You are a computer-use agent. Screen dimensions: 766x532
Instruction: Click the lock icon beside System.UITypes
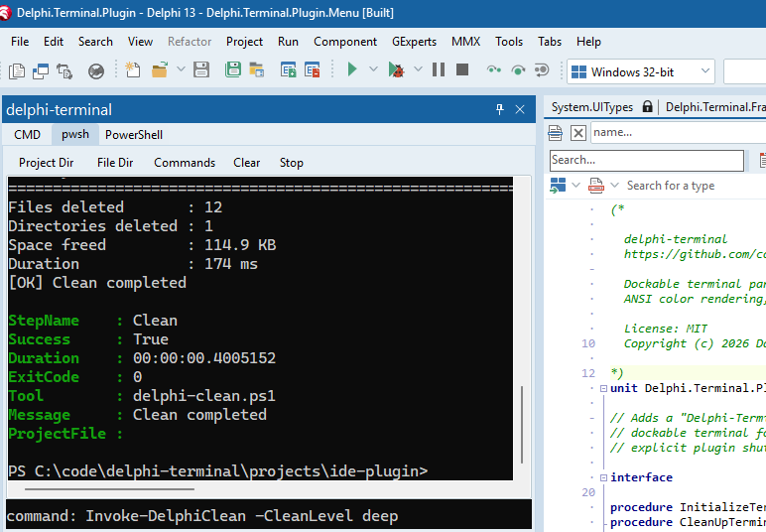click(647, 106)
